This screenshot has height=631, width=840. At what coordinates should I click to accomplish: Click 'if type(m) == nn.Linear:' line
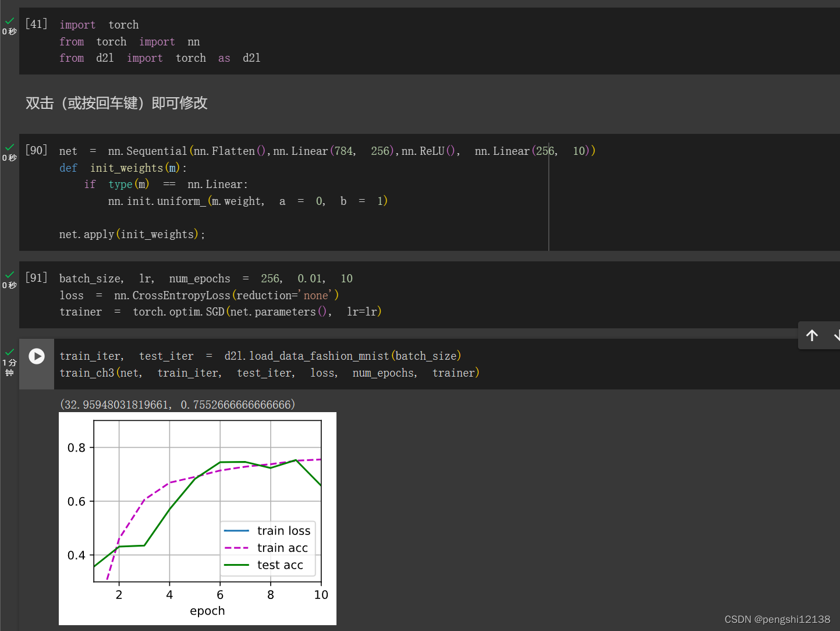coord(166,185)
